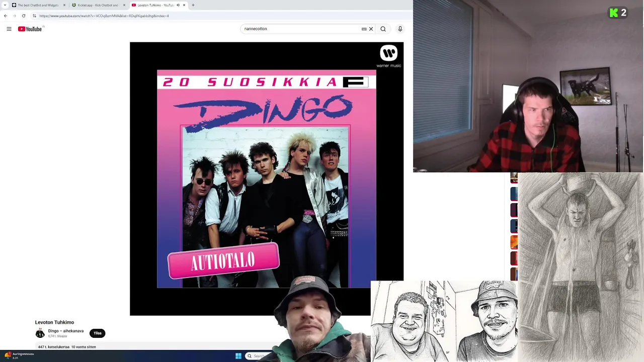This screenshot has height=362, width=644.
Task: Start voice search with the microphone icon
Action: pos(400,29)
